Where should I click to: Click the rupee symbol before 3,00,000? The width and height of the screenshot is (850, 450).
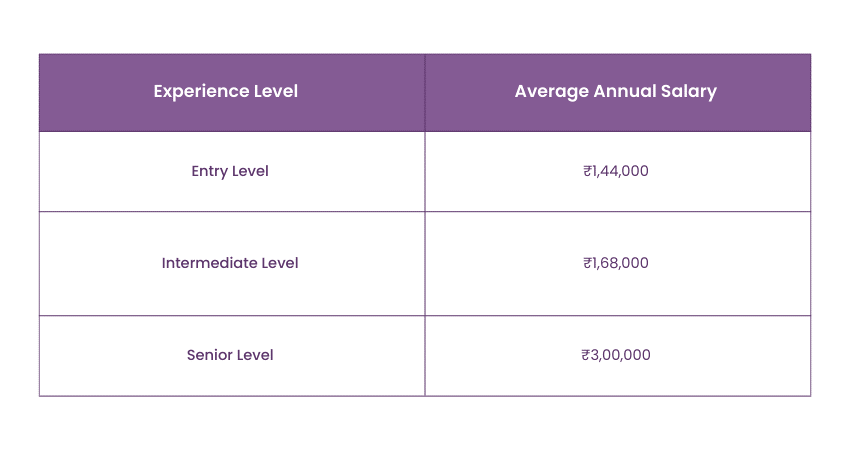pos(585,355)
